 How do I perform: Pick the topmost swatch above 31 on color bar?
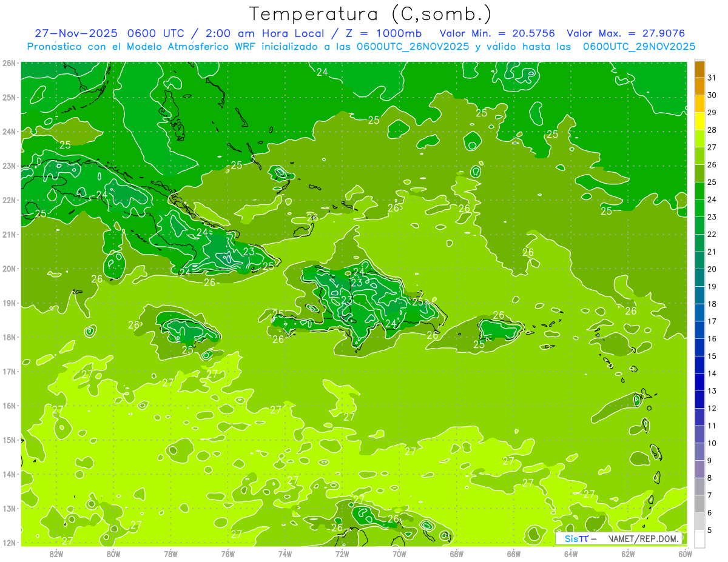(x=699, y=69)
